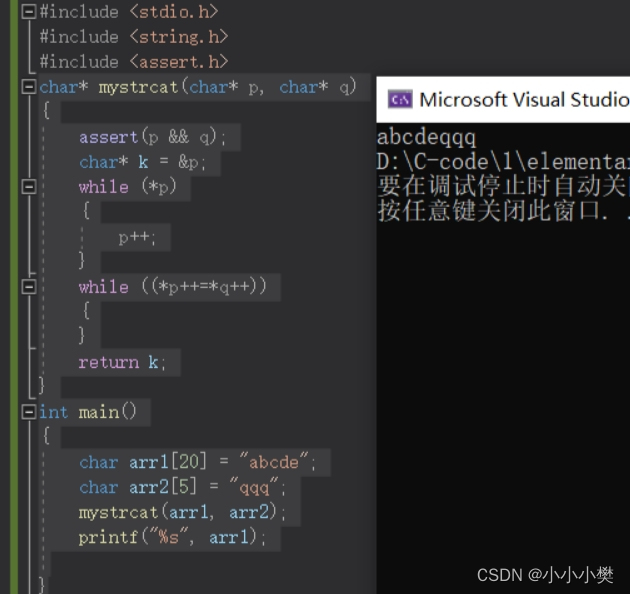Image resolution: width=630 pixels, height=594 pixels.
Task: Click the mystrcat function name in its definition
Action: pos(139,87)
